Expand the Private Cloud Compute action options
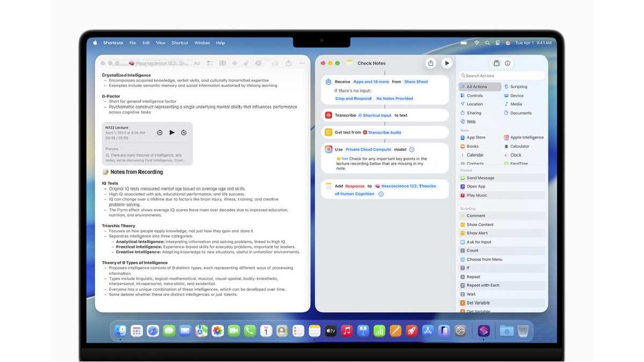This screenshot has height=362, width=644. tap(412, 150)
